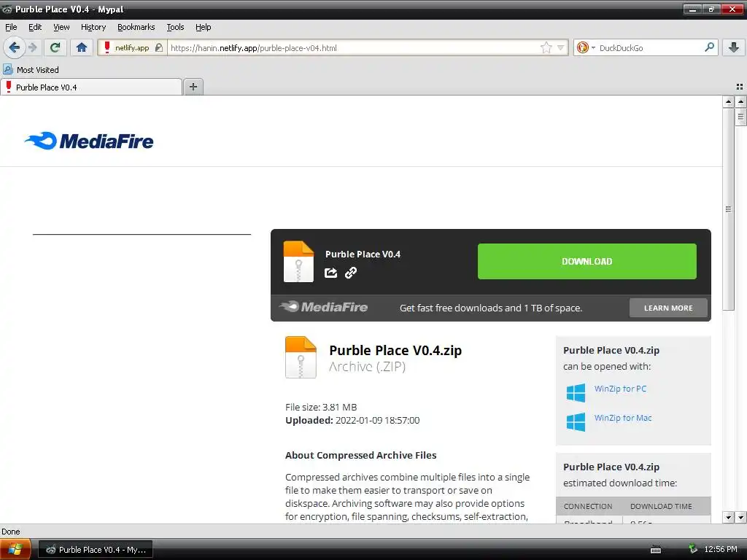Viewport: 747px width, 560px height.
Task: Open the WinZip for PC link
Action: 620,389
